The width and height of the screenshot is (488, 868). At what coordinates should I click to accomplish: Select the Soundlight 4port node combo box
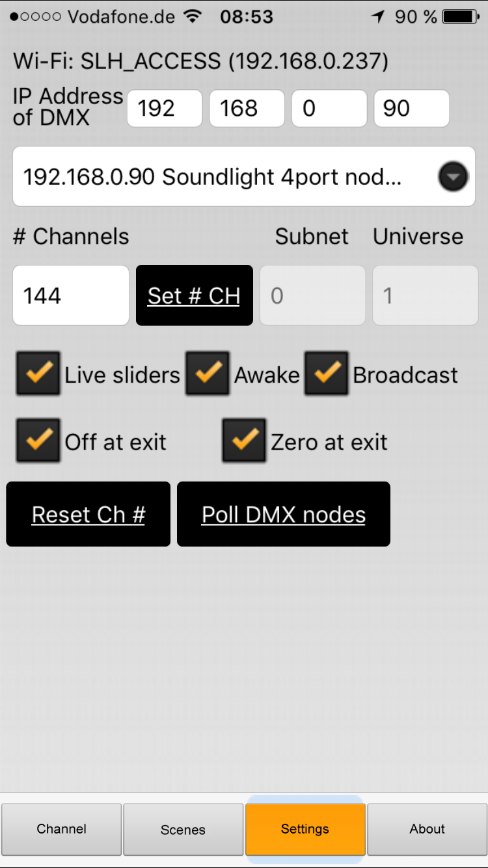click(221, 176)
